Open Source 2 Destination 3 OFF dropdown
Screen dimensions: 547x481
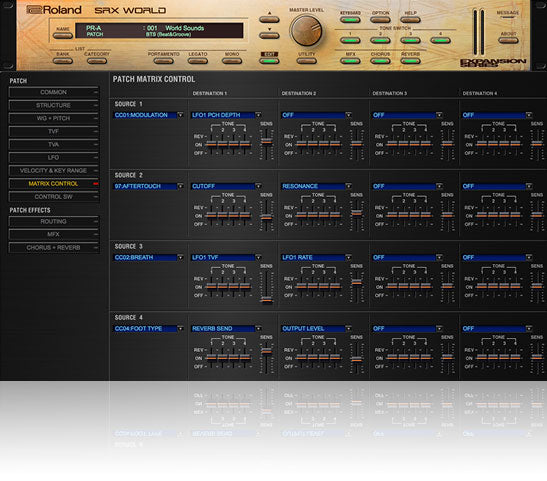(407, 186)
